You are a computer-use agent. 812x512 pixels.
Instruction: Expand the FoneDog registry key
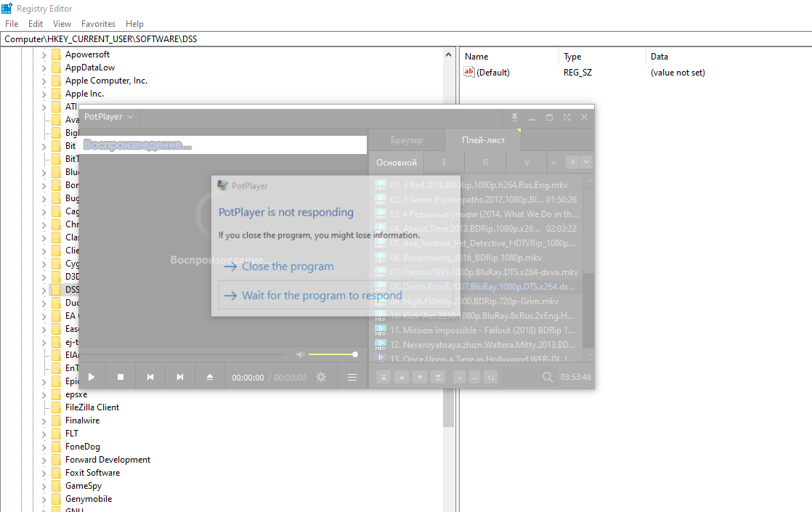coord(44,447)
